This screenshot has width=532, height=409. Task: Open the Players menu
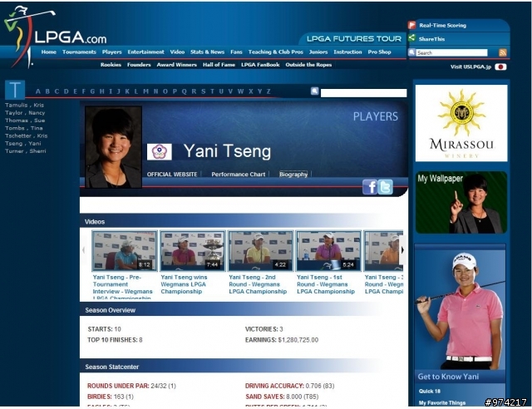click(x=111, y=52)
